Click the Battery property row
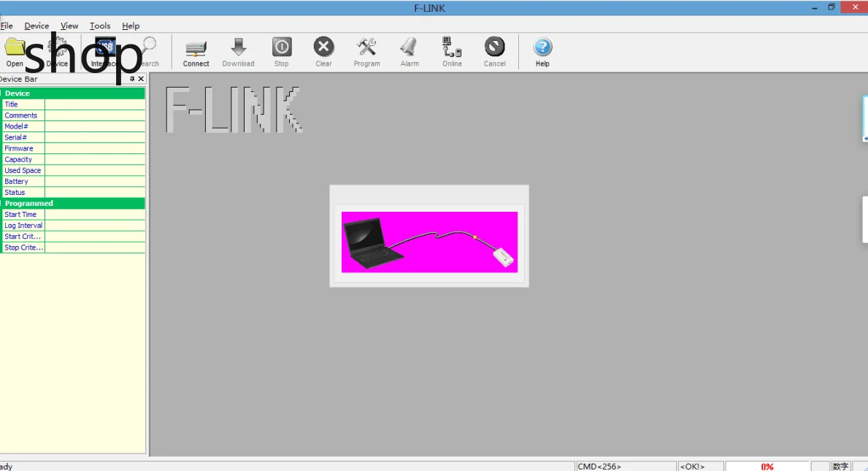Image resolution: width=868 pixels, height=471 pixels. (72, 182)
